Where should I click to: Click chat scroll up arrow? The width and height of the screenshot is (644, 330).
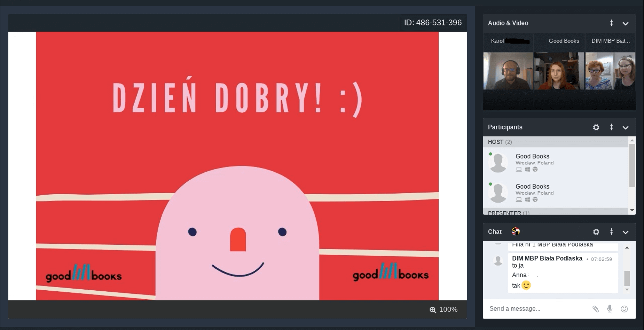(x=627, y=248)
